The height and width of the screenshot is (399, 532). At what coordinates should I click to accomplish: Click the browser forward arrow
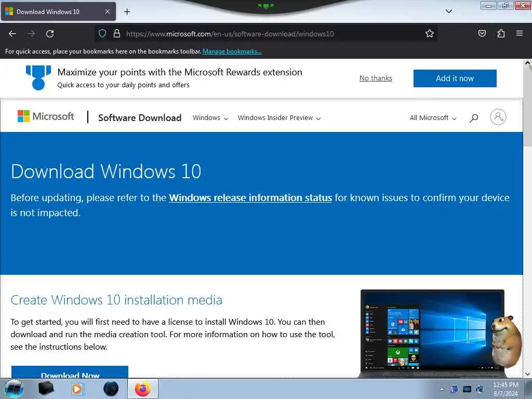(x=31, y=34)
